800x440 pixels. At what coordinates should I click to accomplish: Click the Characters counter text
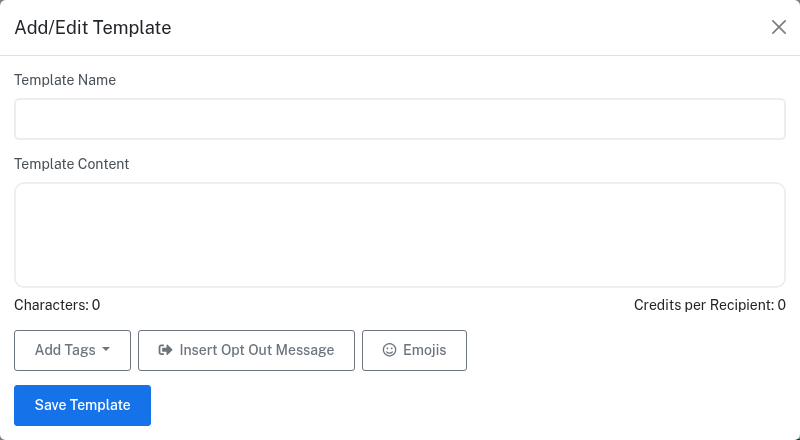pos(57,305)
